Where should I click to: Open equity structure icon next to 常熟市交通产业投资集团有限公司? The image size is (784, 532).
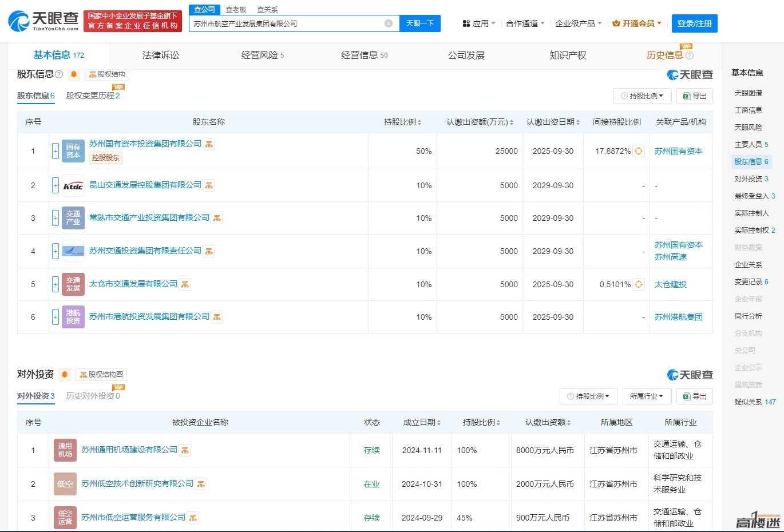pyautogui.click(x=217, y=218)
